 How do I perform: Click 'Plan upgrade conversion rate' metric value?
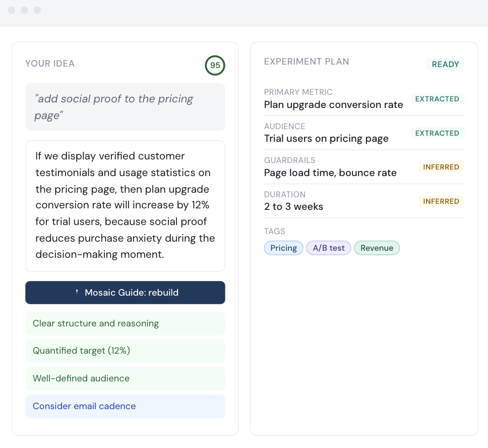click(x=333, y=105)
